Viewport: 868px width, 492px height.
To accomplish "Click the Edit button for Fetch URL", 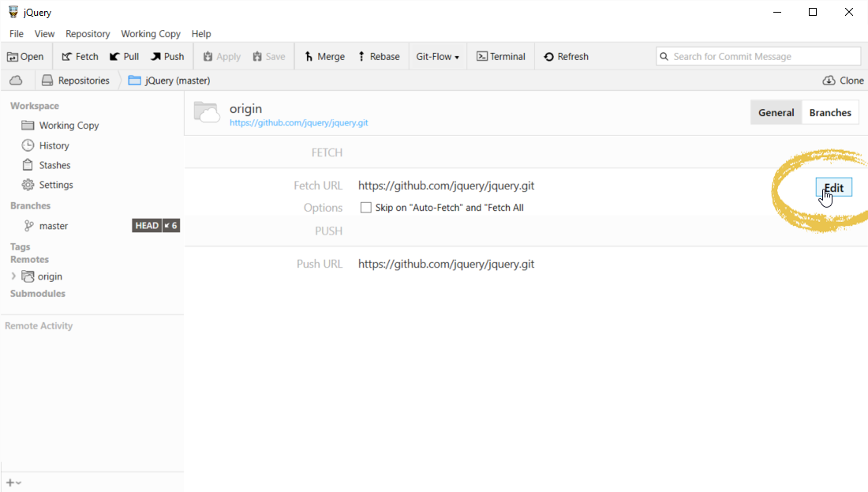I will click(833, 187).
